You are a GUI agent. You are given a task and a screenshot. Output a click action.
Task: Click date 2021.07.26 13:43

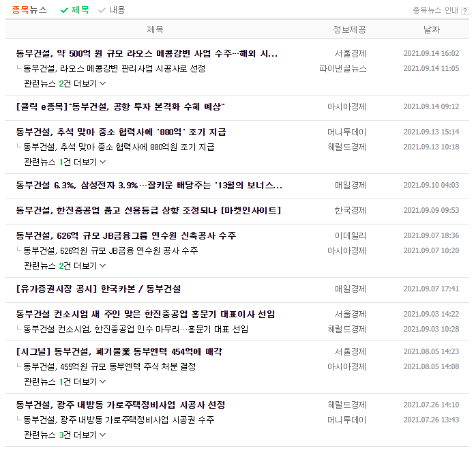coord(431,420)
